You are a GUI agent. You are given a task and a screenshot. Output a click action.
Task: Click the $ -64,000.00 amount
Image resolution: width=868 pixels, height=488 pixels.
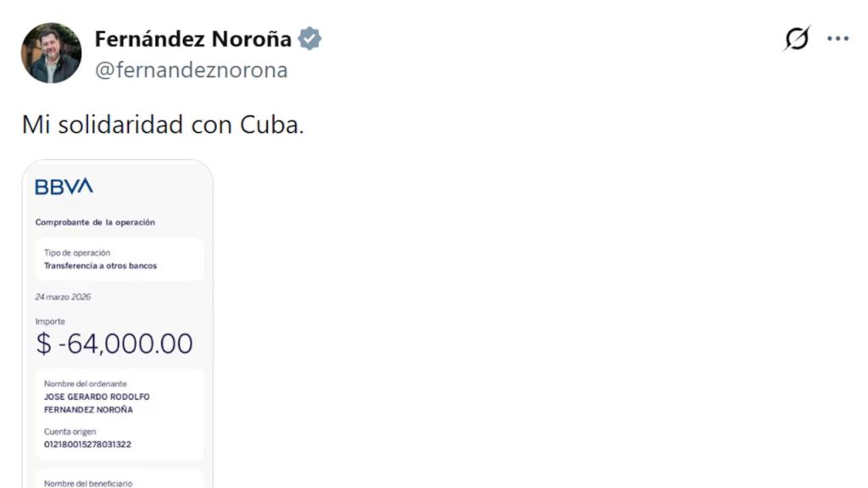pyautogui.click(x=114, y=344)
